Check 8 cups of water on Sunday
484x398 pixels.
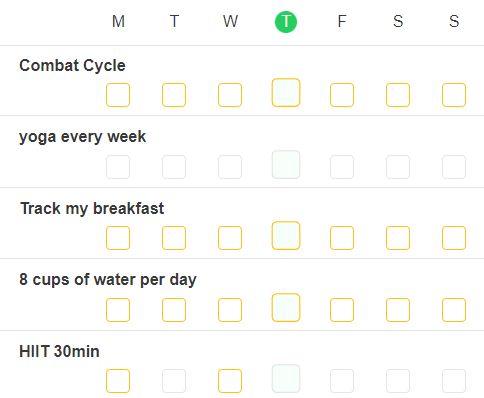tap(454, 310)
